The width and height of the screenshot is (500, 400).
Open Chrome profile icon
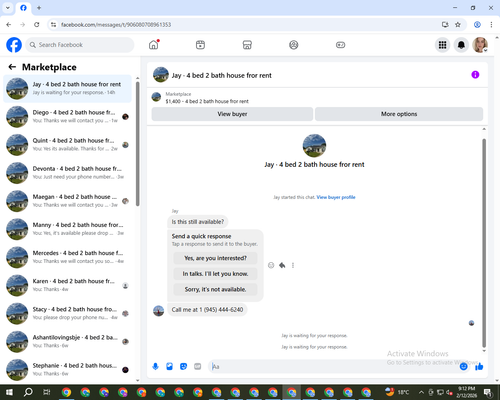coord(477,24)
